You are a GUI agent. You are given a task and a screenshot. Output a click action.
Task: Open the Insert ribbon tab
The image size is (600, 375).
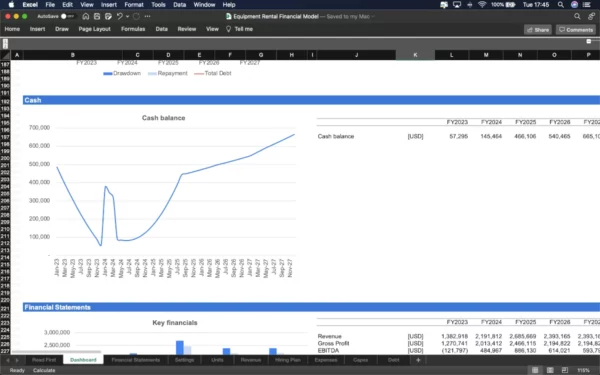tap(38, 29)
